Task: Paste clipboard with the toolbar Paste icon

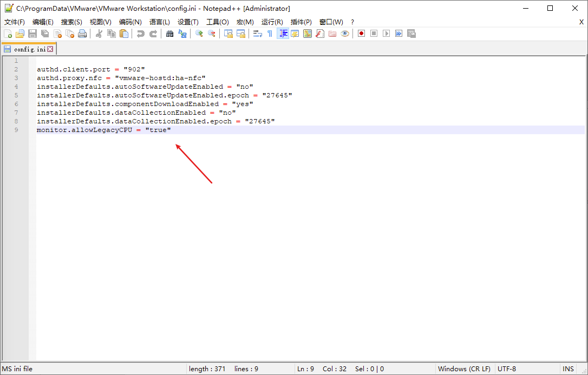Action: (124, 34)
